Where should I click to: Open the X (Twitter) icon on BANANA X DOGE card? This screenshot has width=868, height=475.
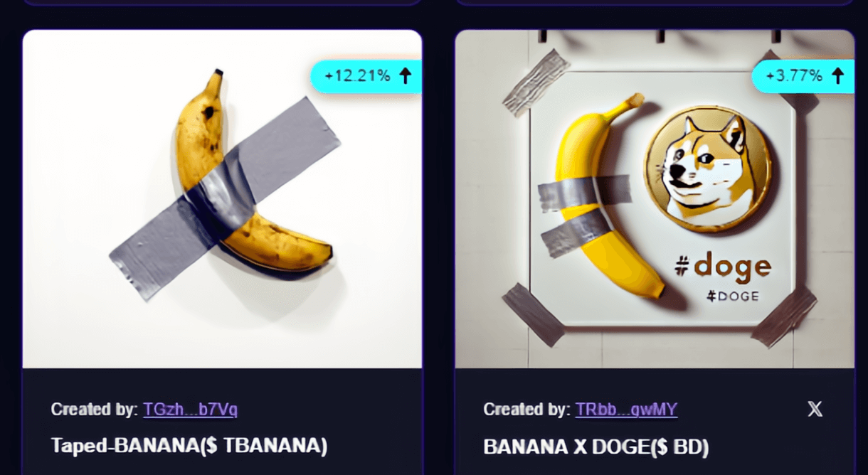pyautogui.click(x=815, y=409)
